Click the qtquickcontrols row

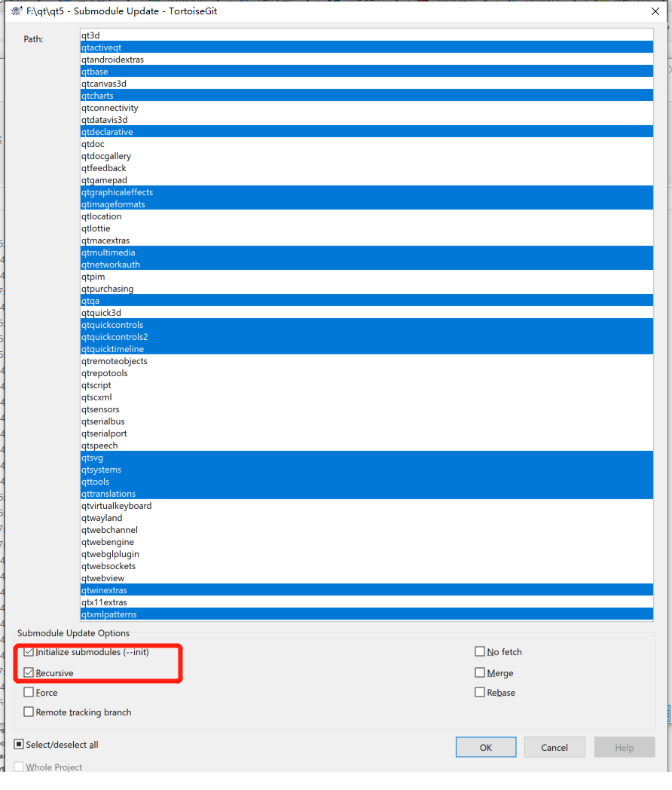click(x=366, y=325)
